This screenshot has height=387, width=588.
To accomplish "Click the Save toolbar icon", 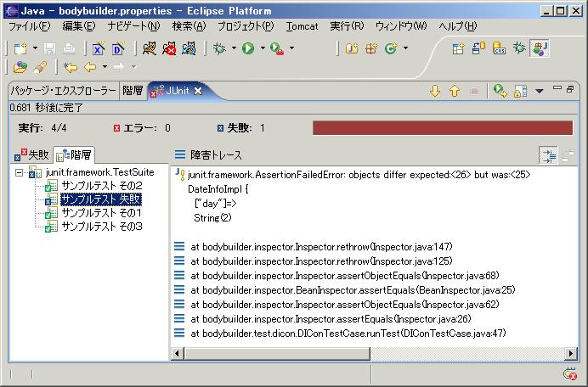I will point(50,48).
